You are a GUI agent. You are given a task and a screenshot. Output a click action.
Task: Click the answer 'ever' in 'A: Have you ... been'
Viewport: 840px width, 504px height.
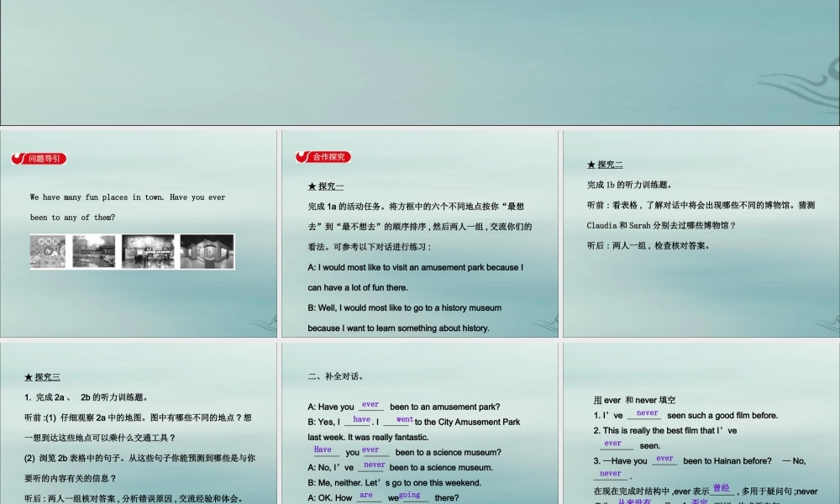pos(370,404)
